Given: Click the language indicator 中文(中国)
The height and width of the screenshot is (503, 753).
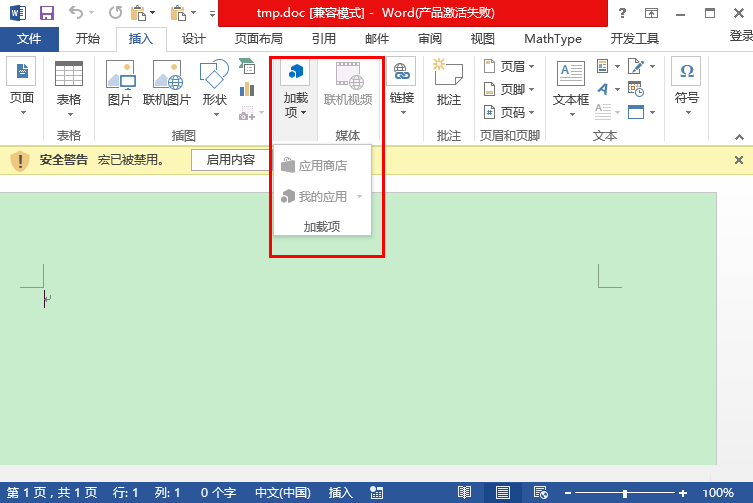Looking at the screenshot, I should [283, 492].
